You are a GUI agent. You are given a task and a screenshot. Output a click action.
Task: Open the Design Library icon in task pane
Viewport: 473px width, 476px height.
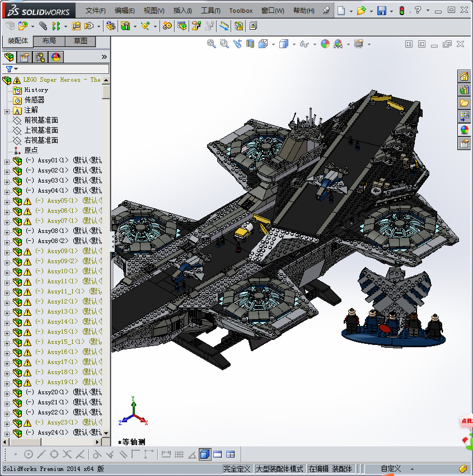tap(464, 90)
